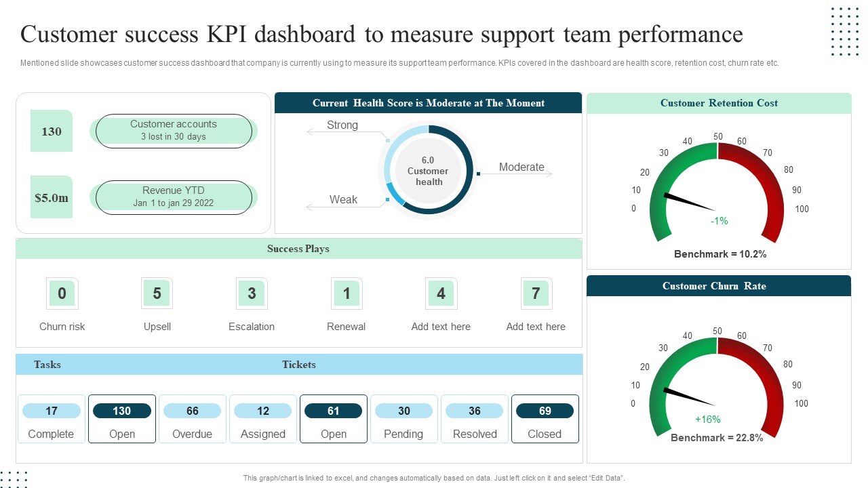This screenshot has height=488, width=868.
Task: Select the Benchmark = 22.8% text
Action: (x=717, y=438)
